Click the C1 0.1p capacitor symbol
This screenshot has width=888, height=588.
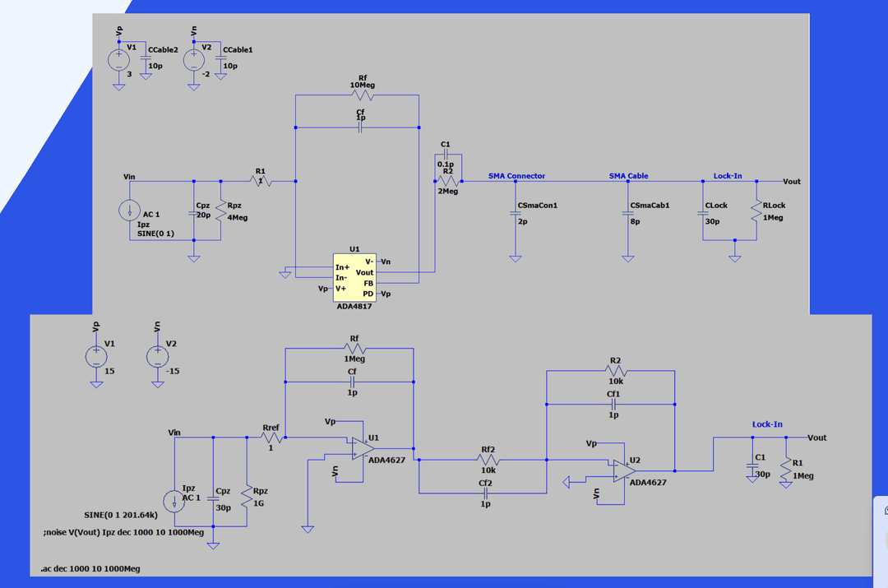445,155
